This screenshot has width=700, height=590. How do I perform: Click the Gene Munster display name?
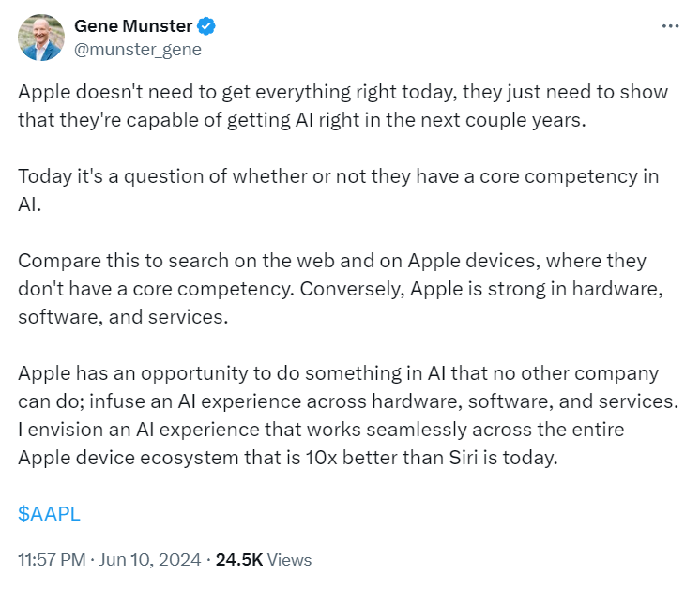(133, 26)
